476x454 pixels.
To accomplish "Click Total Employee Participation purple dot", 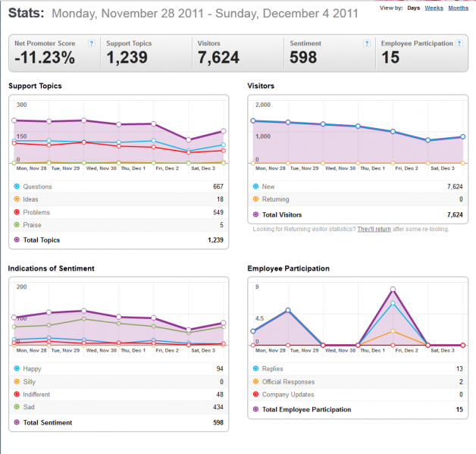I will tap(255, 409).
